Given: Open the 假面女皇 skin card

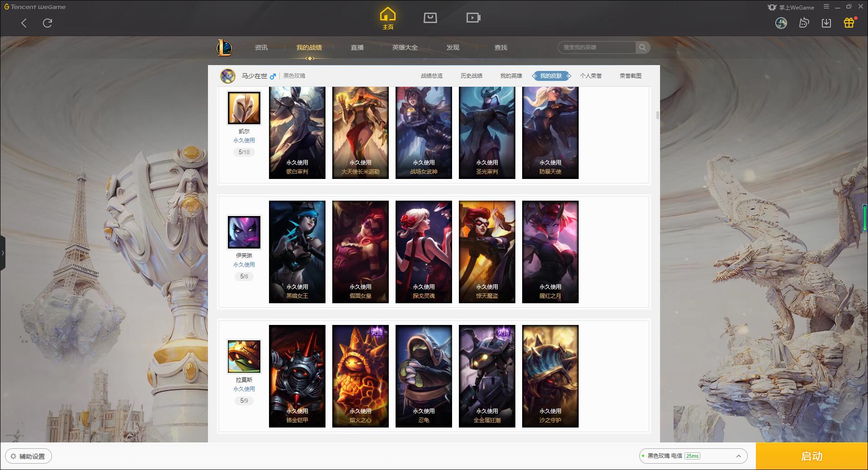Looking at the screenshot, I should (360, 252).
